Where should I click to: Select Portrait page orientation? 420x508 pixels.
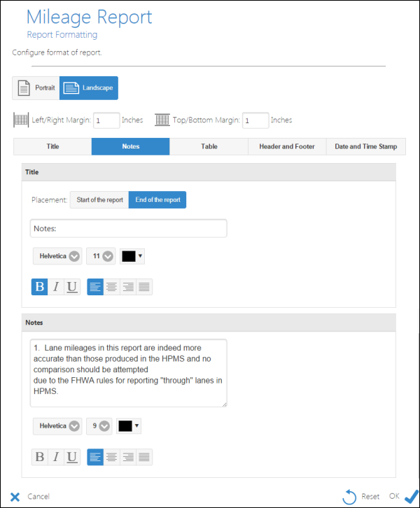tap(36, 88)
